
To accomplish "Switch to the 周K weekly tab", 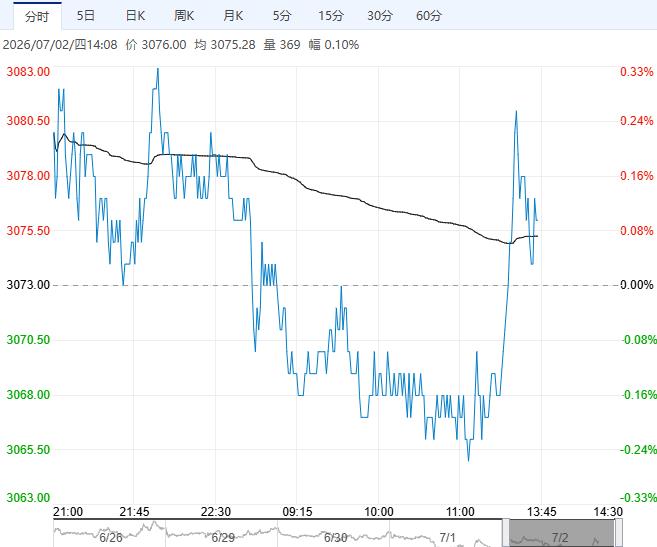I will point(184,16).
